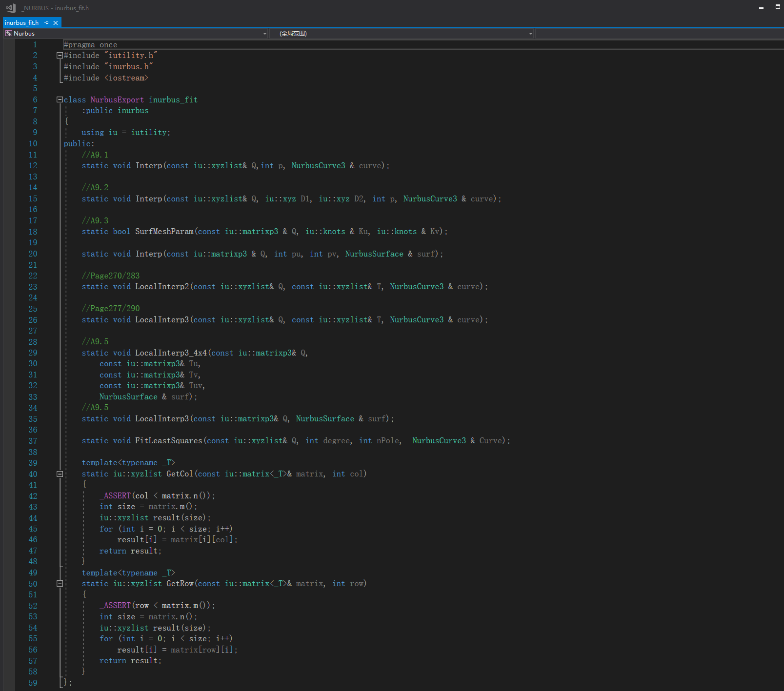
Task: Pin the inurbus_fit.h tab with pushpin icon
Action: [x=47, y=23]
